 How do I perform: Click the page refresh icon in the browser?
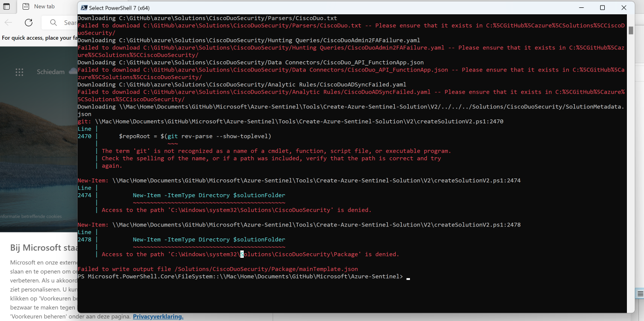click(x=28, y=22)
